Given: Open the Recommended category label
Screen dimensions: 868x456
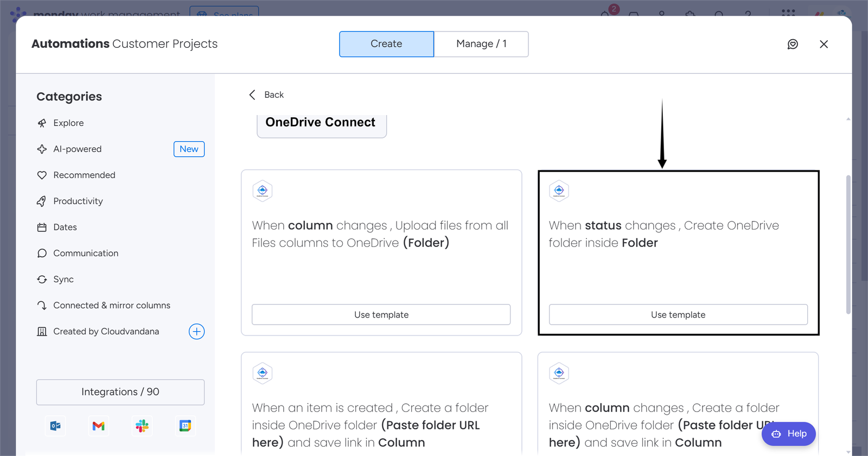Looking at the screenshot, I should point(84,175).
